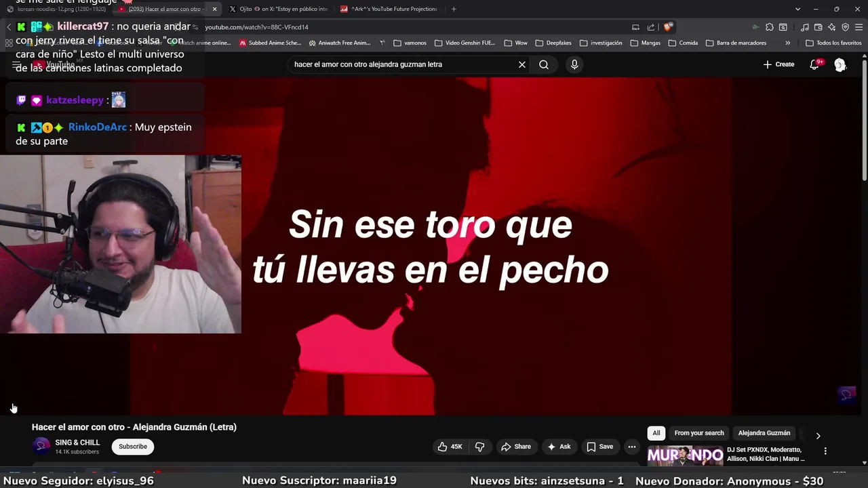Open the Mangas bookmark folder

[645, 43]
